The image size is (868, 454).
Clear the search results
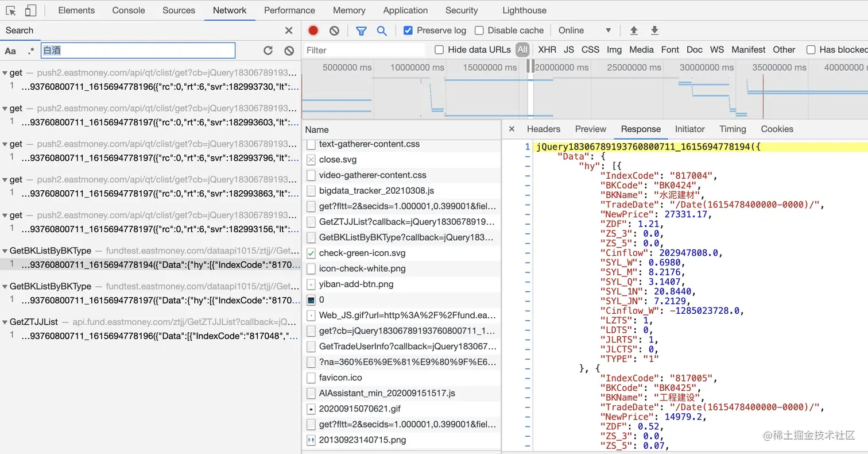pos(289,51)
